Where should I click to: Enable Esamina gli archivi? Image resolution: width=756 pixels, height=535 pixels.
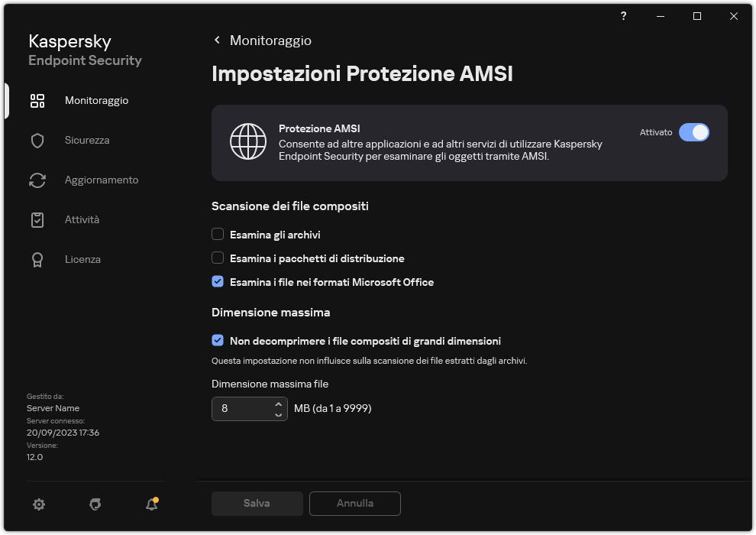218,234
